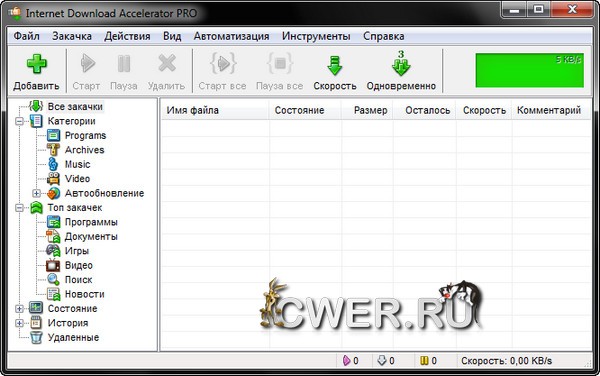Click the Archives category icon

pyautogui.click(x=53, y=150)
